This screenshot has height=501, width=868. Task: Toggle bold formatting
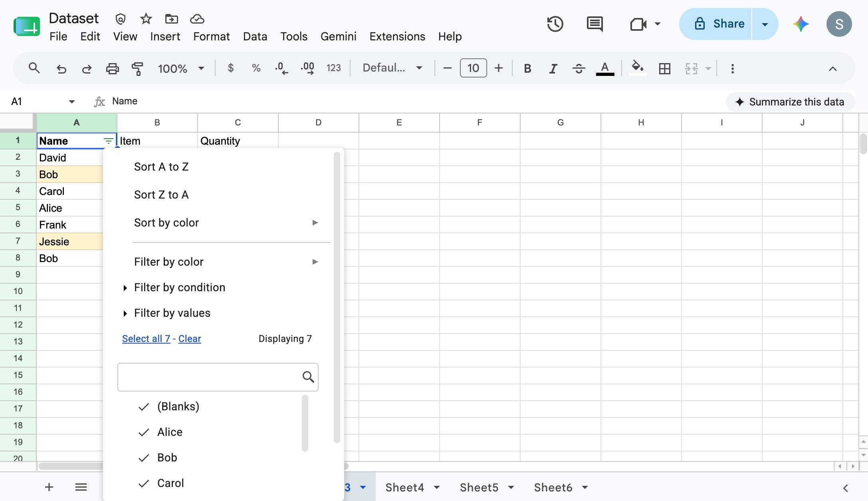527,69
